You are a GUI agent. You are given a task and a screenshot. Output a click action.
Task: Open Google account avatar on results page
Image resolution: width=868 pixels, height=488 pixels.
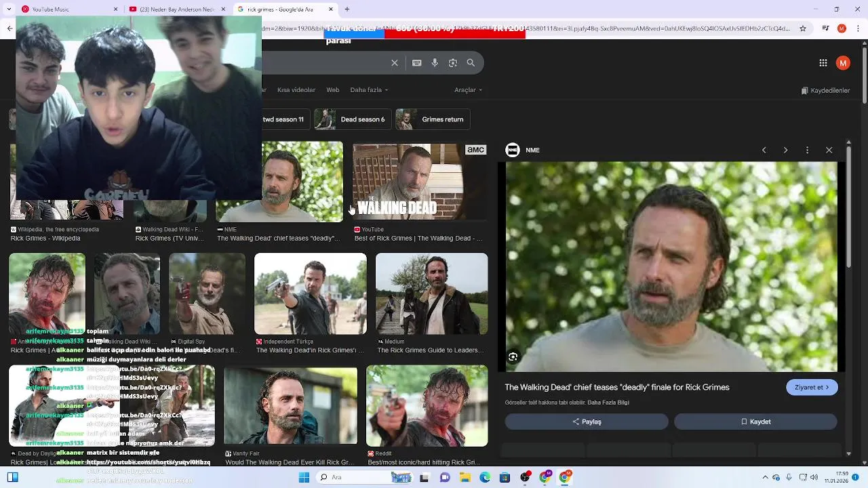[843, 63]
